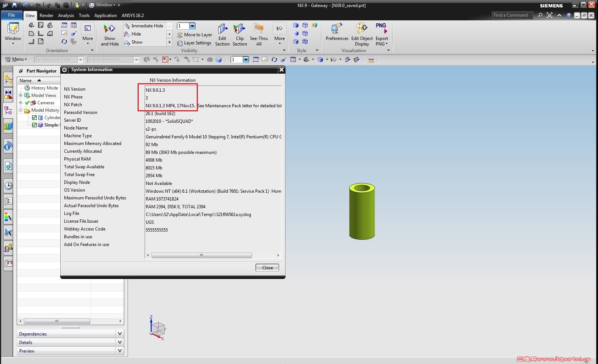Click the Window icon in the ribbon

point(13,33)
